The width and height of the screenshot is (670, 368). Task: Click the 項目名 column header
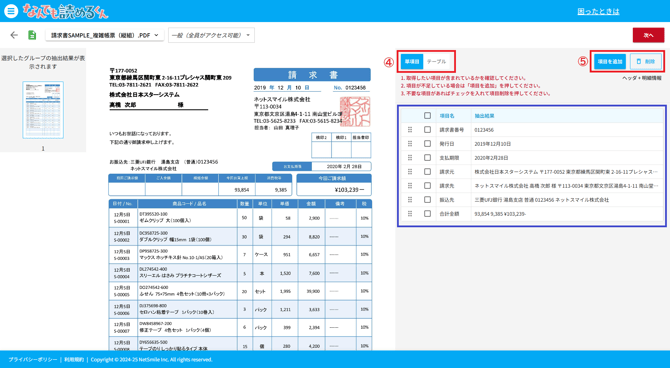[x=447, y=116]
